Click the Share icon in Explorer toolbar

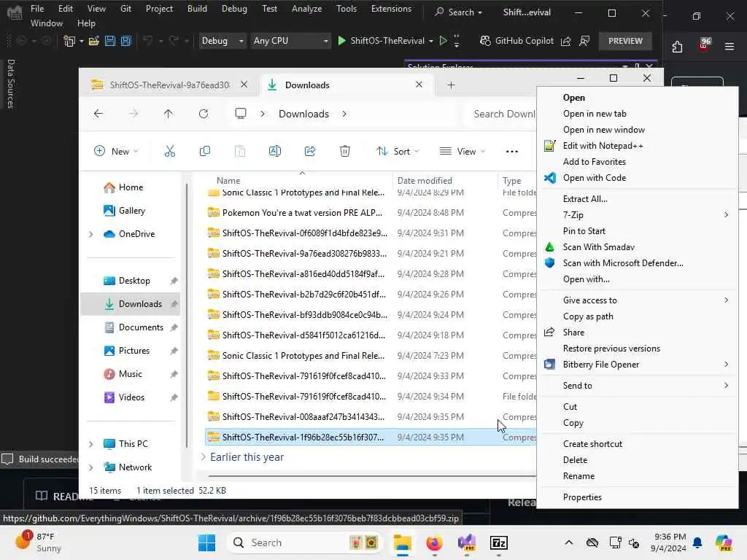[309, 152]
